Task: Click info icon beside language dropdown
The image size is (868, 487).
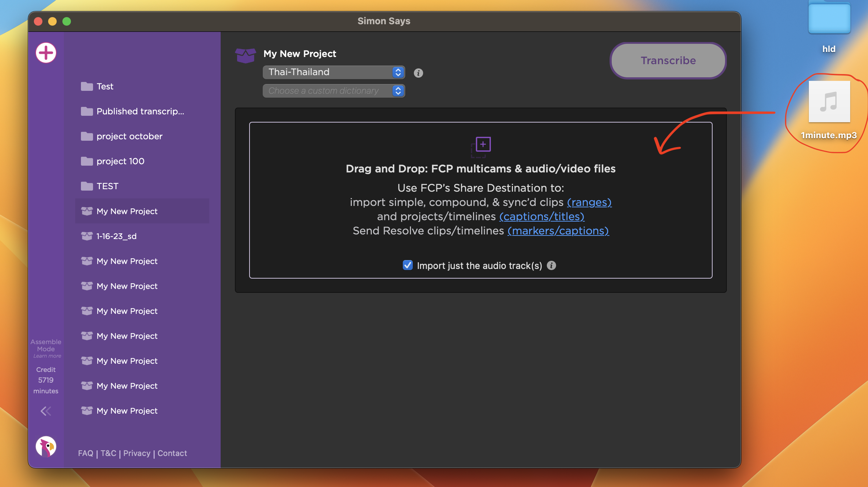Action: coord(418,73)
